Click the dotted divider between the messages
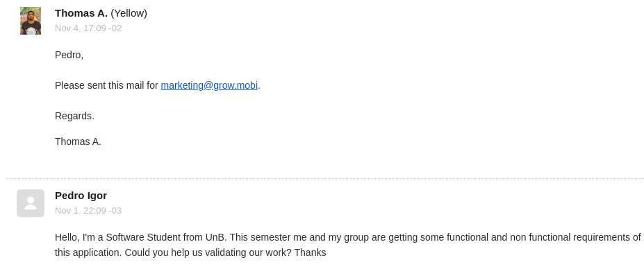The height and width of the screenshot is (267, 644). [325, 178]
